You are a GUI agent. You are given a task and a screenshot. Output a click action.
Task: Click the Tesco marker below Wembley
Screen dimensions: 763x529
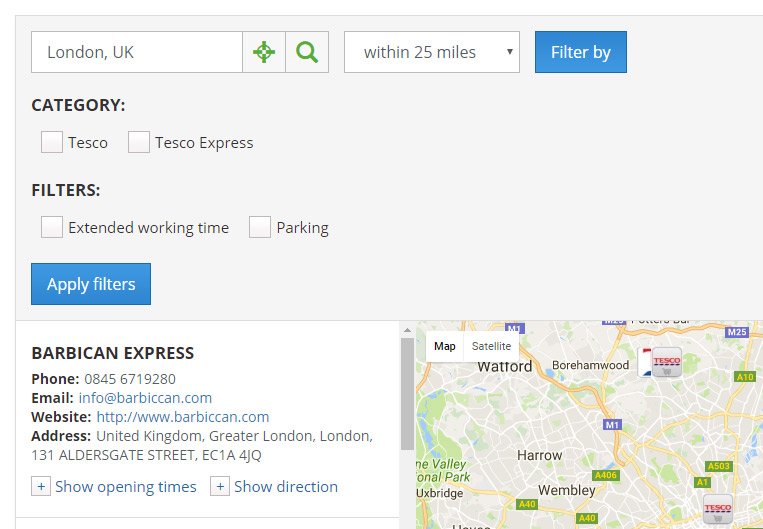click(718, 509)
